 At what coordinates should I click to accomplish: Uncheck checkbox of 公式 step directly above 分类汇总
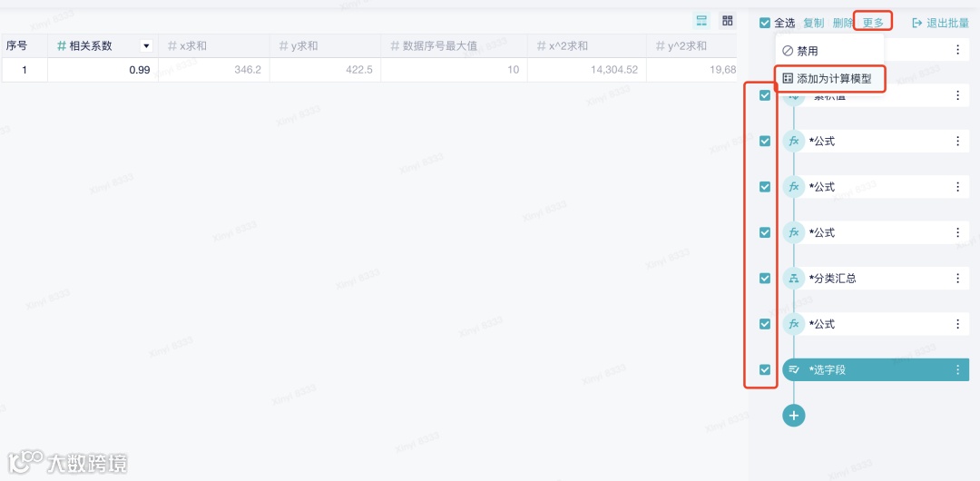[764, 232]
